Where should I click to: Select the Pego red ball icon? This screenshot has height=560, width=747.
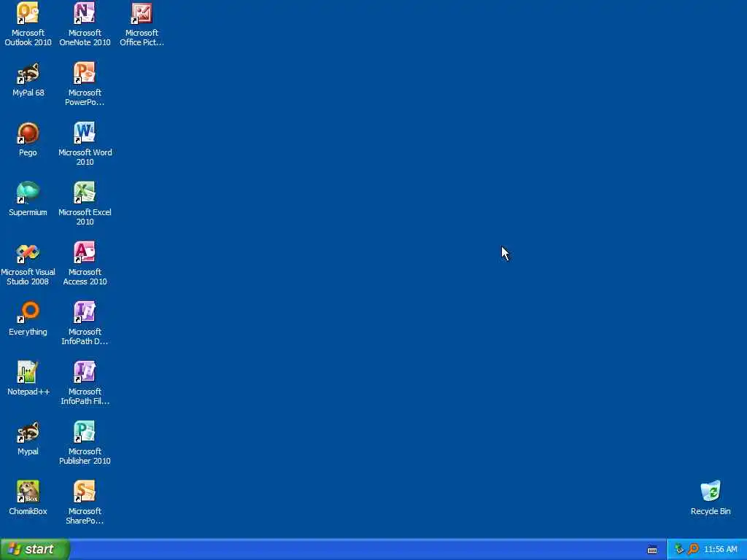pos(28,133)
